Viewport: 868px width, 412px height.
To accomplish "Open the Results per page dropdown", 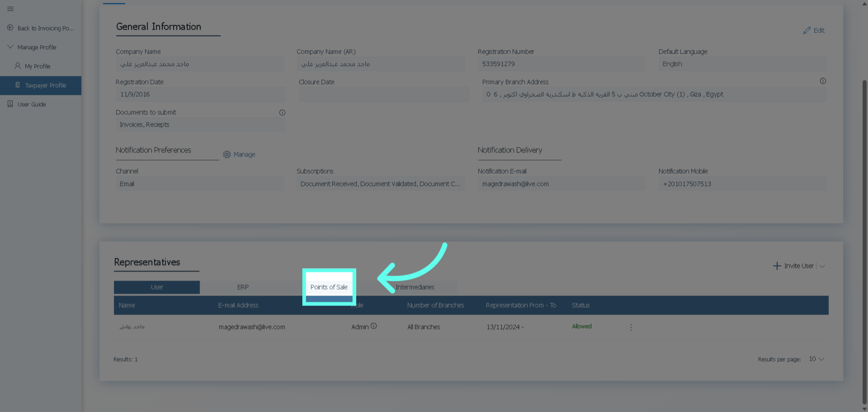I will click(x=817, y=359).
